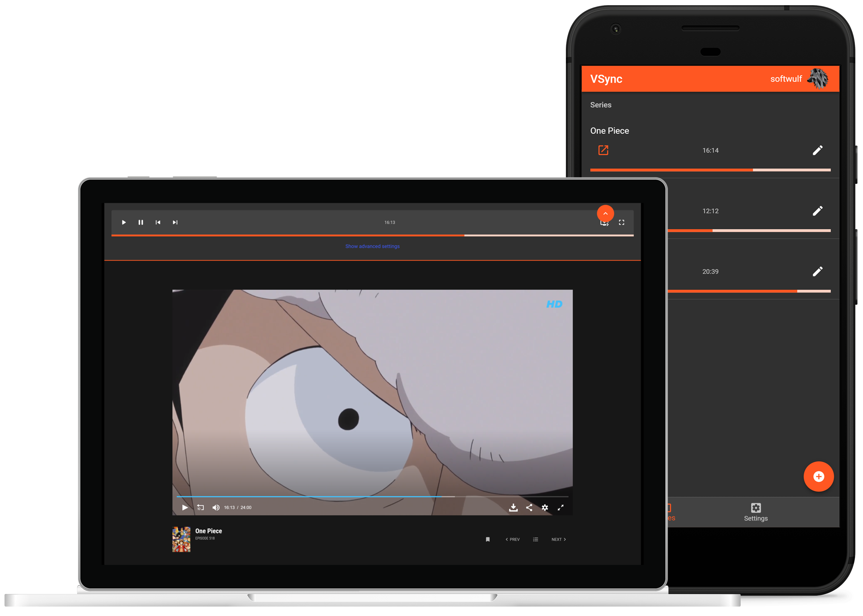The width and height of the screenshot is (863, 616).
Task: Click the rewind 10 seconds icon
Action: click(x=200, y=508)
